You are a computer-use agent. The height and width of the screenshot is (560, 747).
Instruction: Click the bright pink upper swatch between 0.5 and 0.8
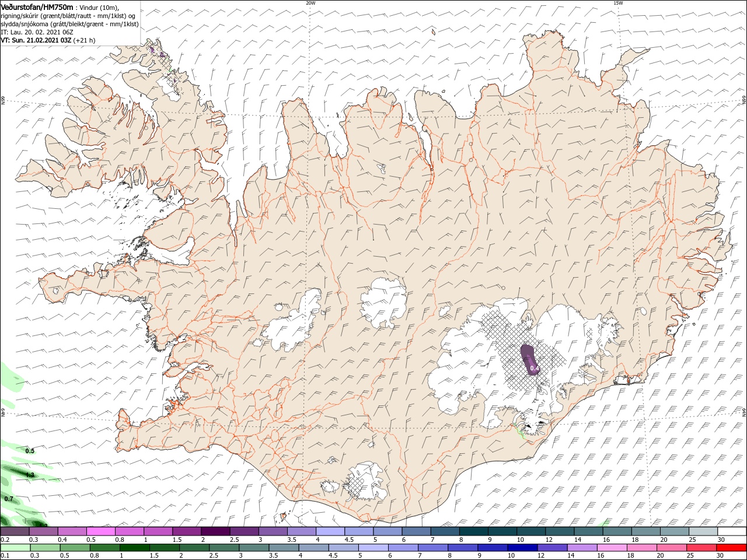(x=101, y=531)
